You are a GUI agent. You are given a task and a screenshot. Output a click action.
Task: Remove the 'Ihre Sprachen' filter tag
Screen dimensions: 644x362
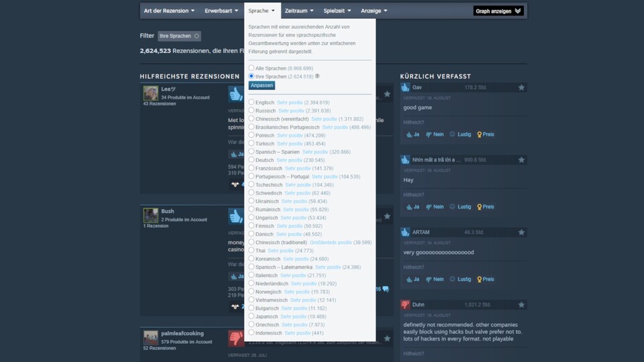click(197, 36)
